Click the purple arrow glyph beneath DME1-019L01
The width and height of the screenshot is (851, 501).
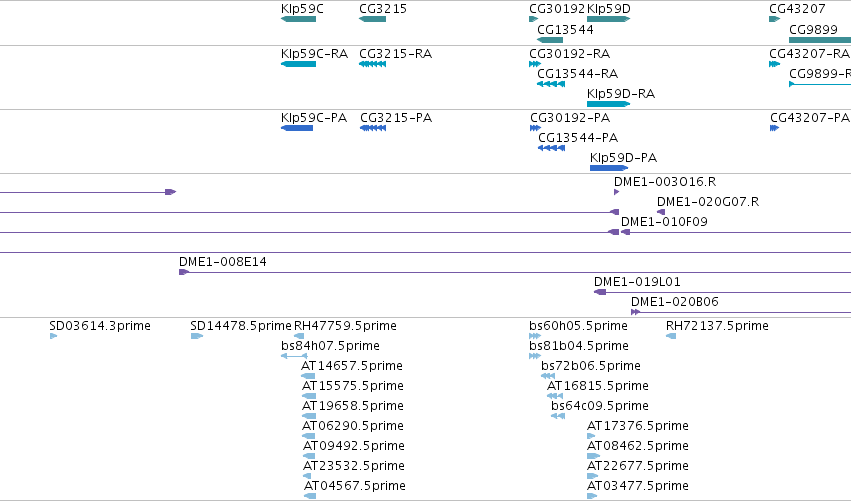[600, 292]
